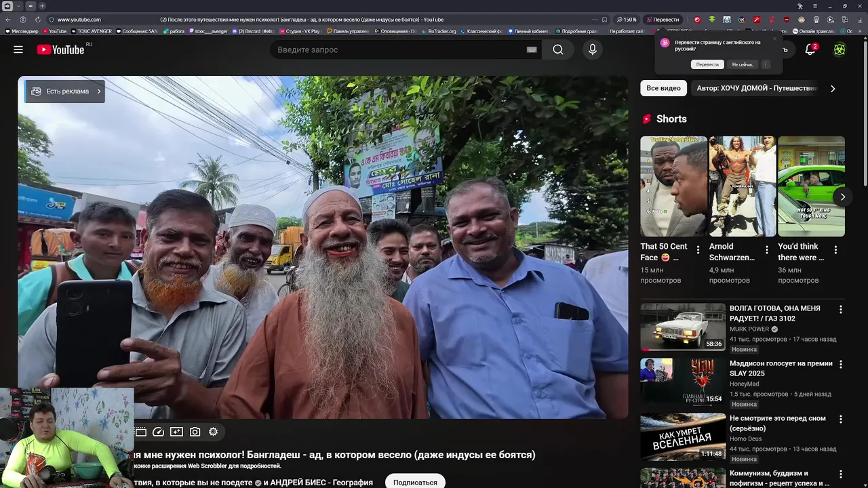868x488 pixels.
Task: Open the YouTube guide hamburger menu
Action: (18, 49)
